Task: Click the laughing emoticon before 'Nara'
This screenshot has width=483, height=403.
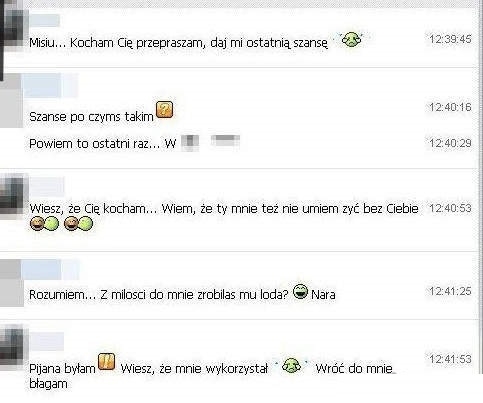Action: [300, 291]
